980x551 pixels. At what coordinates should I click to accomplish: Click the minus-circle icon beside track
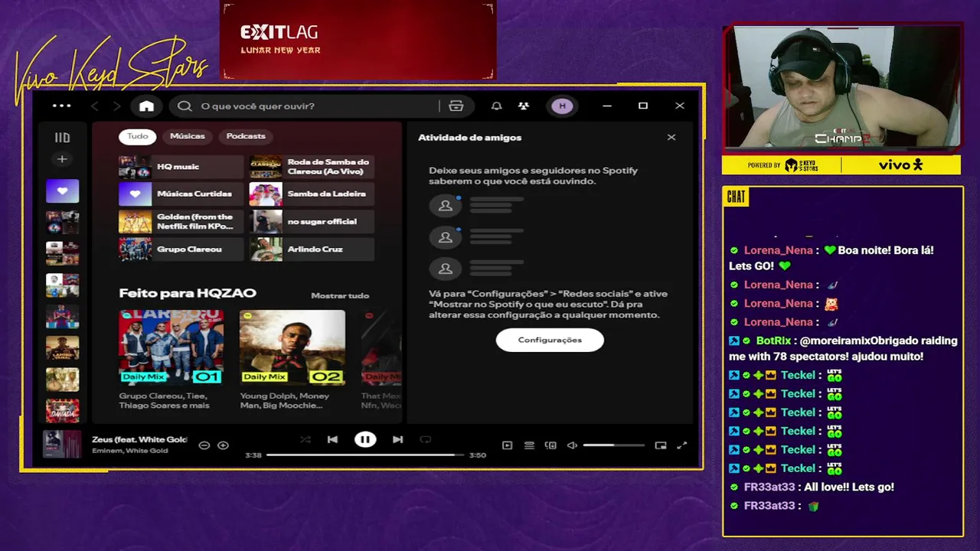204,445
